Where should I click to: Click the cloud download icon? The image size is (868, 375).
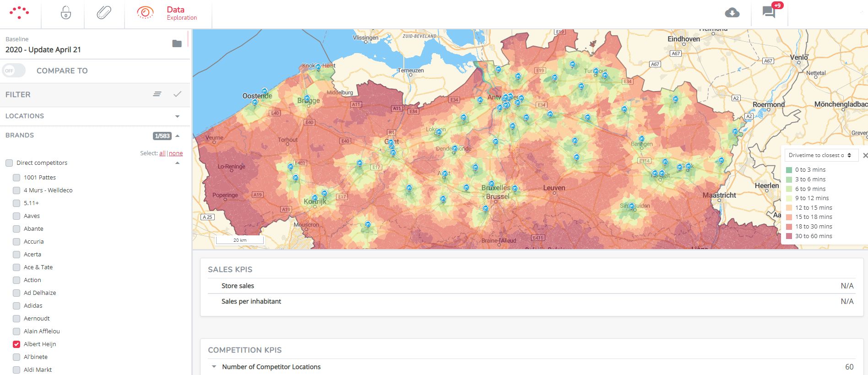point(732,13)
